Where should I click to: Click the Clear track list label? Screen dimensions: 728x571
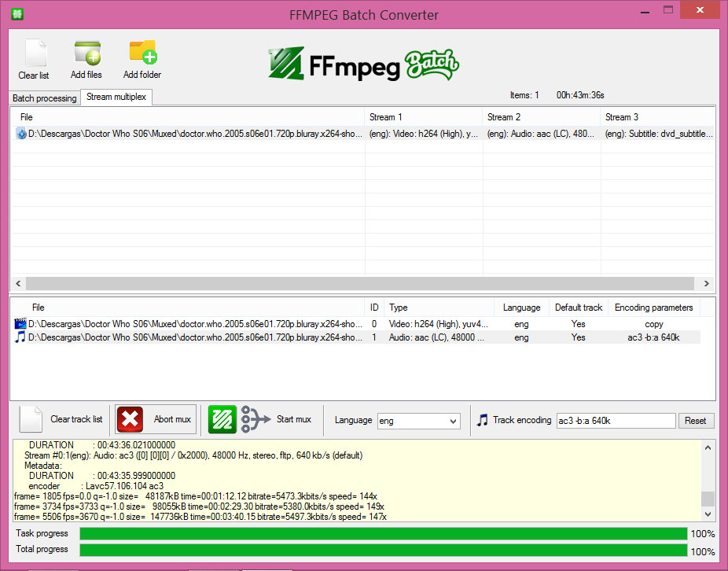coord(76,419)
